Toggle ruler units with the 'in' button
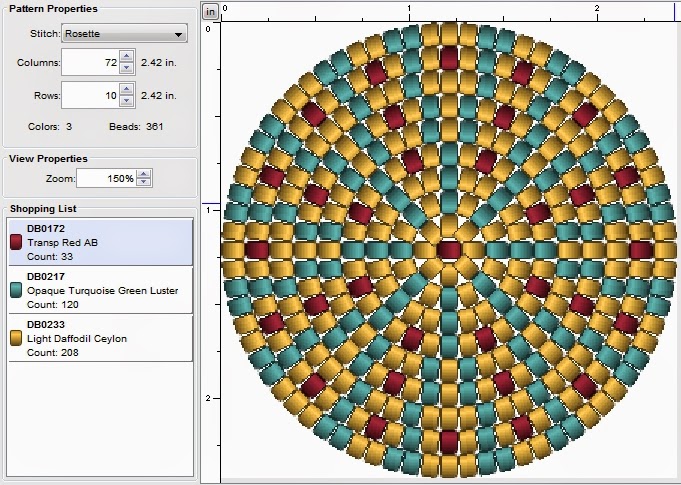This screenshot has width=681, height=485. coord(211,12)
